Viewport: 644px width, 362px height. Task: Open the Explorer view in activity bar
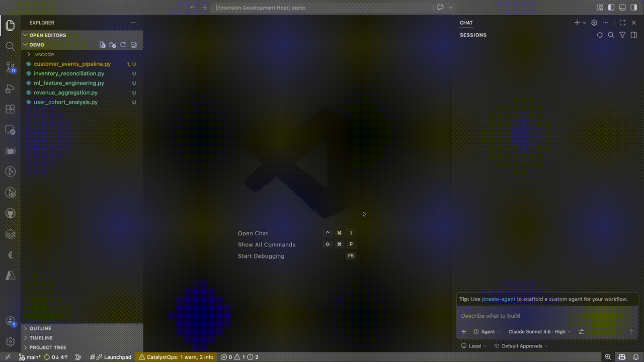point(10,26)
